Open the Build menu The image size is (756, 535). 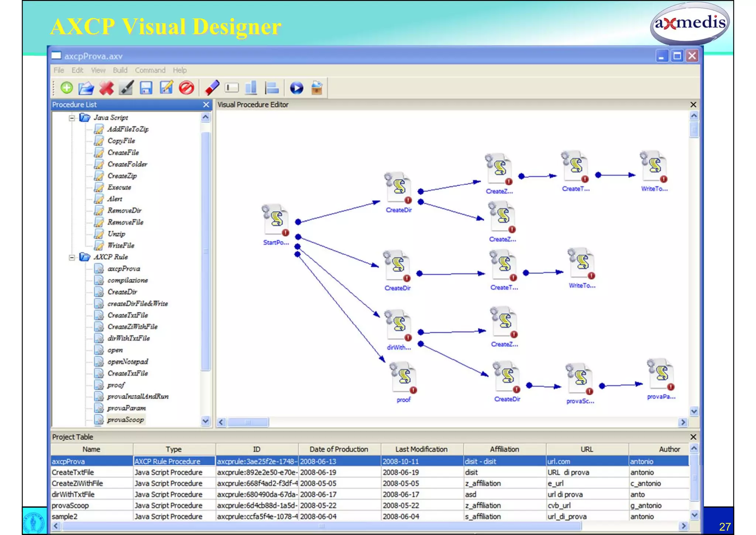[x=120, y=70]
